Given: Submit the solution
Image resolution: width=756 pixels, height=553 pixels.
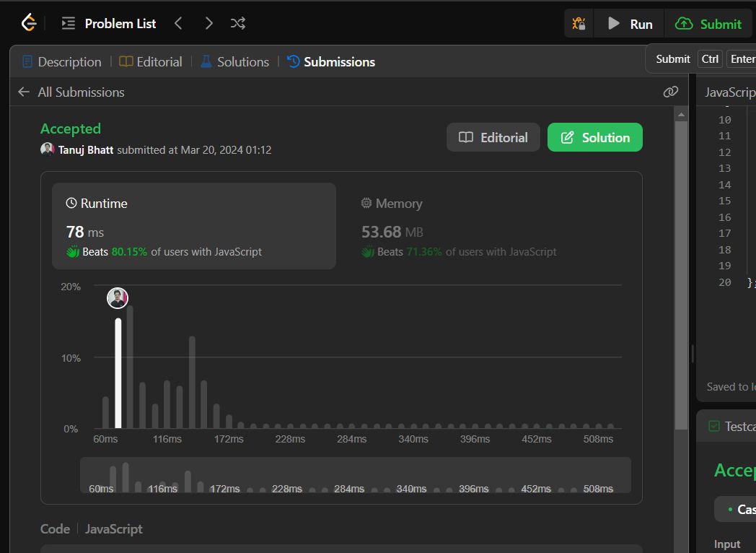Looking at the screenshot, I should [708, 24].
